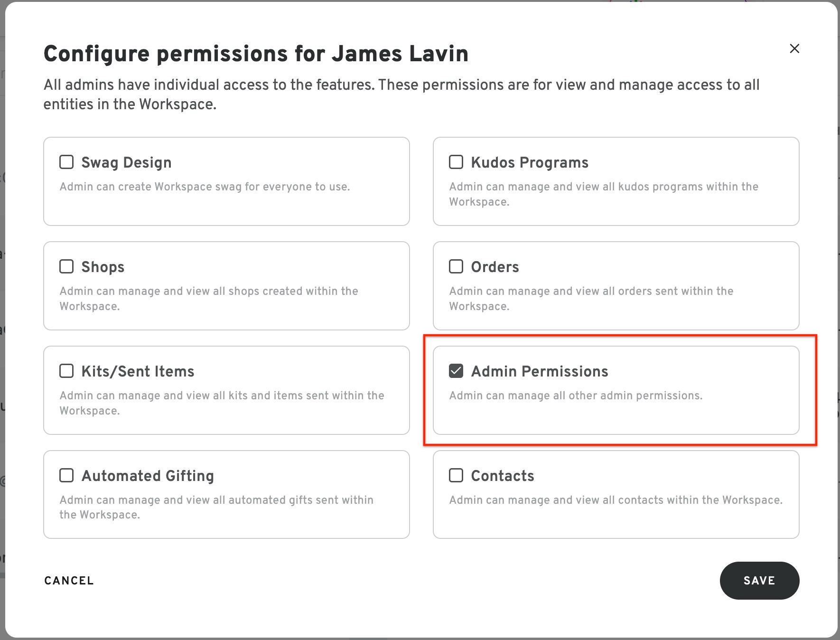Click the Configure permissions dialog heading
The image size is (840, 640).
(256, 54)
